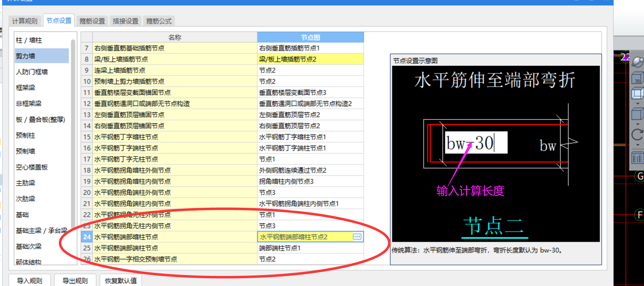
Task: Click the 名称 column header
Action: [x=175, y=37]
